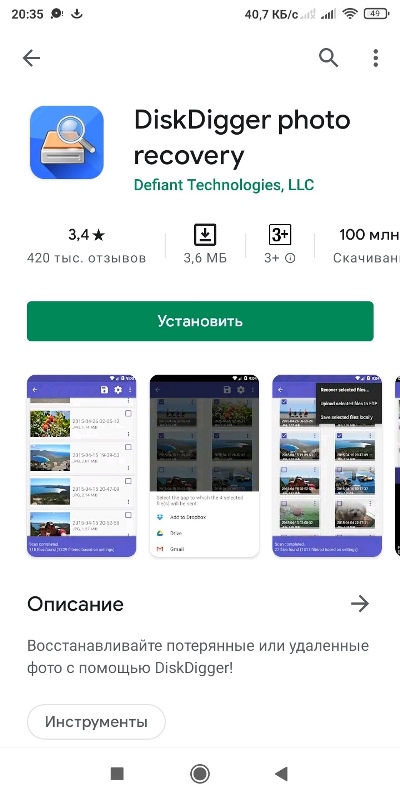Tap the DiskDigger app icon

click(67, 142)
